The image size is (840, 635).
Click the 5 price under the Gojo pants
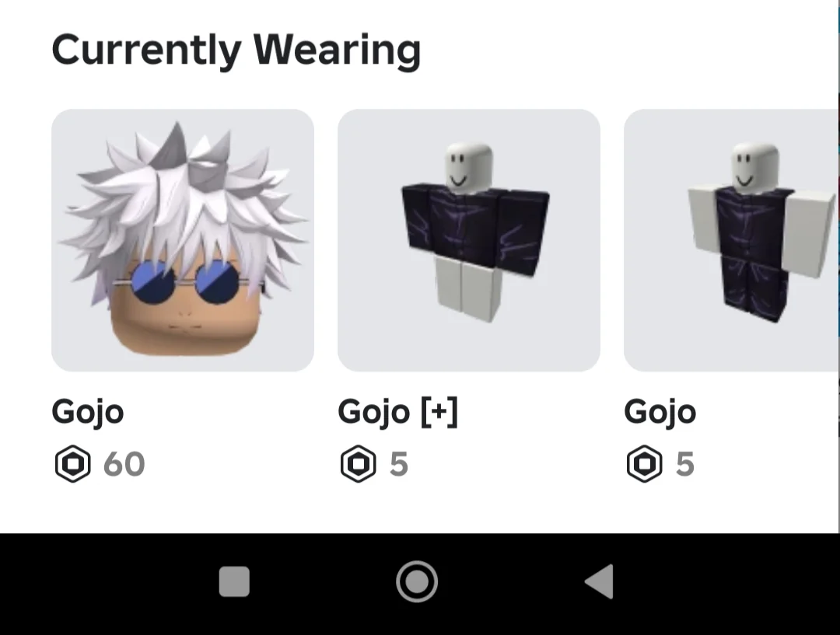685,464
